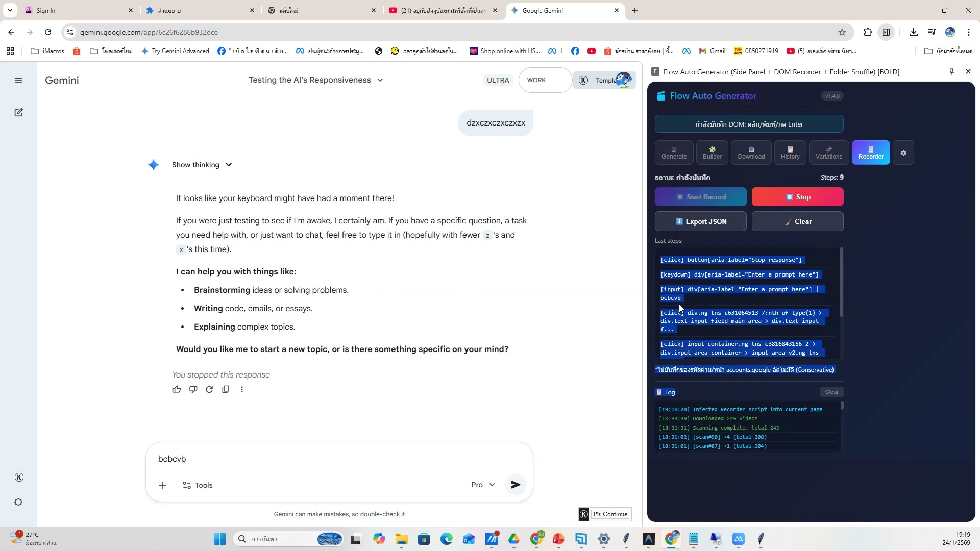Rate the Gemini response with thumbs up
Viewport: 980px width, 551px height.
(177, 389)
